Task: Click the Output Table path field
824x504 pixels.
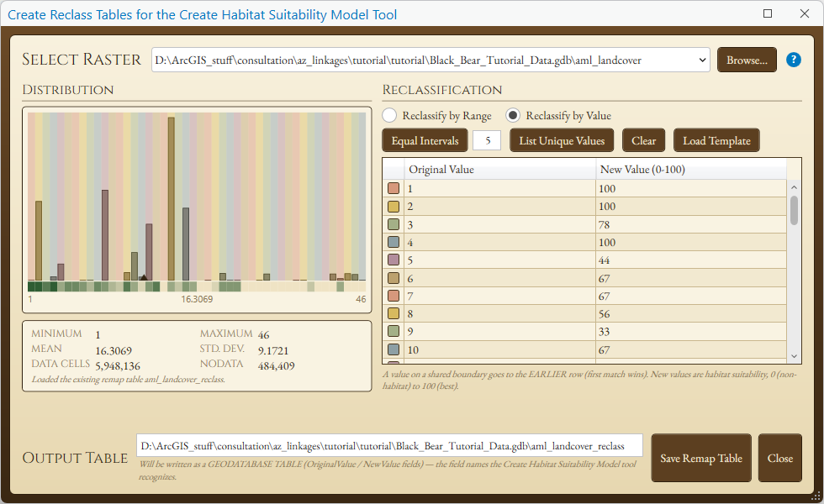Action: [389, 446]
